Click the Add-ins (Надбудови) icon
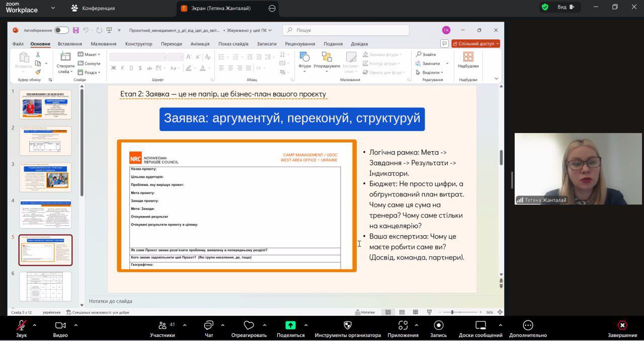This screenshot has height=341, width=644. (468, 57)
